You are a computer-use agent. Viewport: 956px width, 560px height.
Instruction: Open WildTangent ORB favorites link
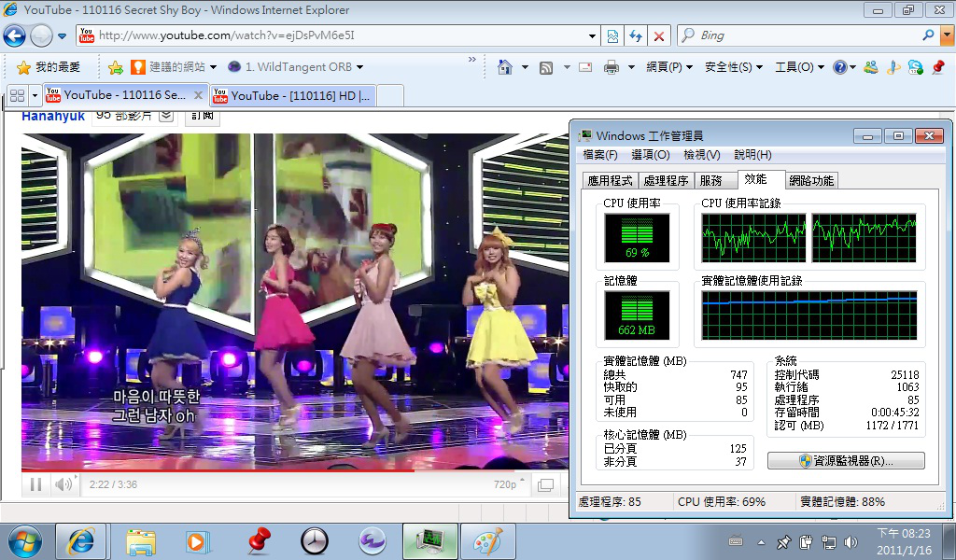pyautogui.click(x=296, y=67)
